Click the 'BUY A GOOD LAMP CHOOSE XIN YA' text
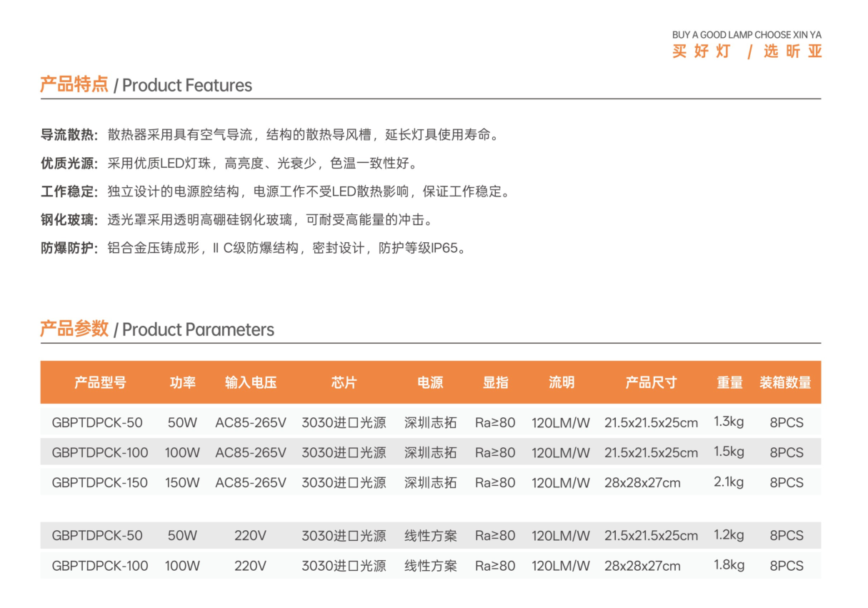 (746, 35)
